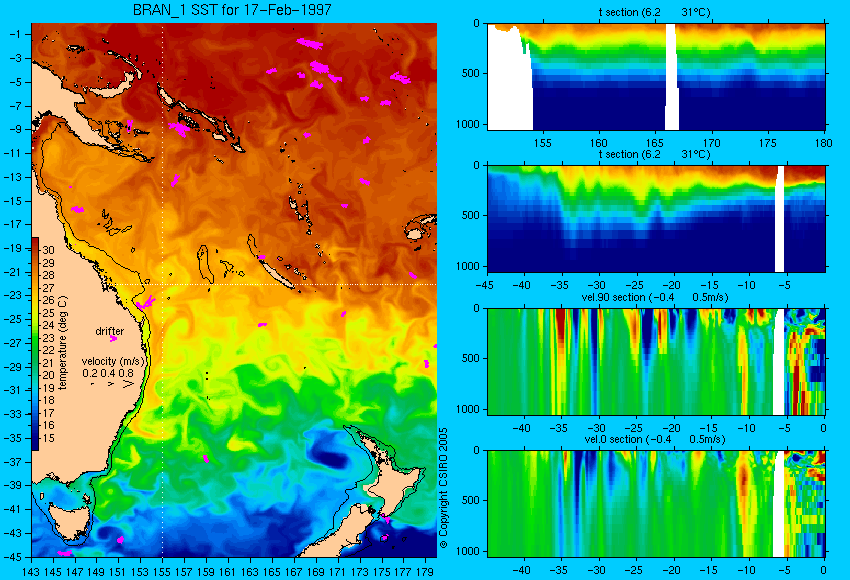Click the 'vel.0 section (-0.4 0.5m/s)' heading
Screen dimensions: 850x580
click(x=654, y=439)
